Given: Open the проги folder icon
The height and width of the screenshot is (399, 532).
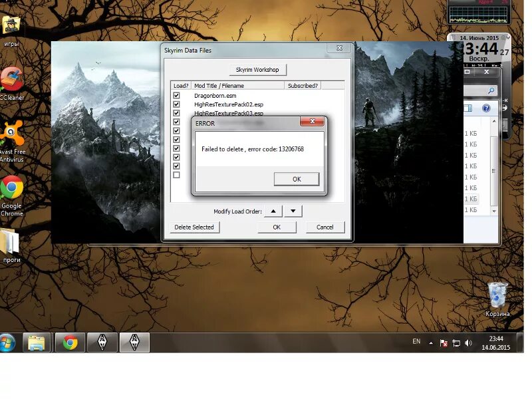Looking at the screenshot, I should [x=11, y=245].
